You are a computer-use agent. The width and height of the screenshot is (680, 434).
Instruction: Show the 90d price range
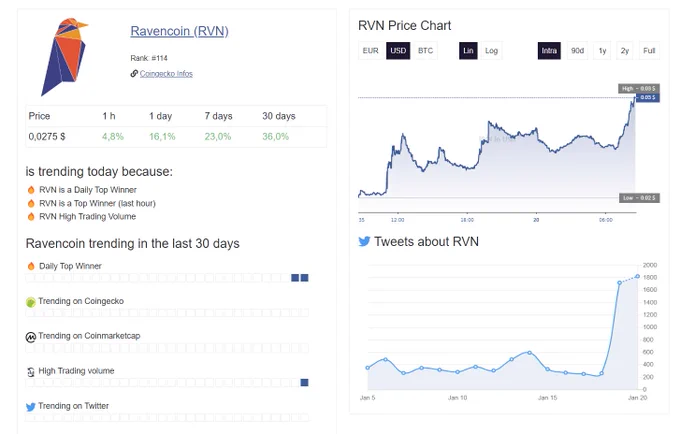click(577, 51)
